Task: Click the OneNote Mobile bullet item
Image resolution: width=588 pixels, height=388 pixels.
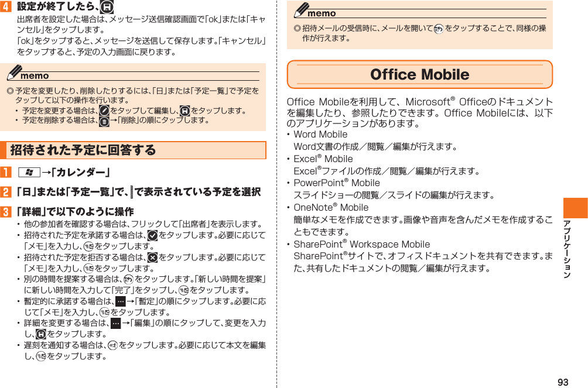Action: (331, 207)
